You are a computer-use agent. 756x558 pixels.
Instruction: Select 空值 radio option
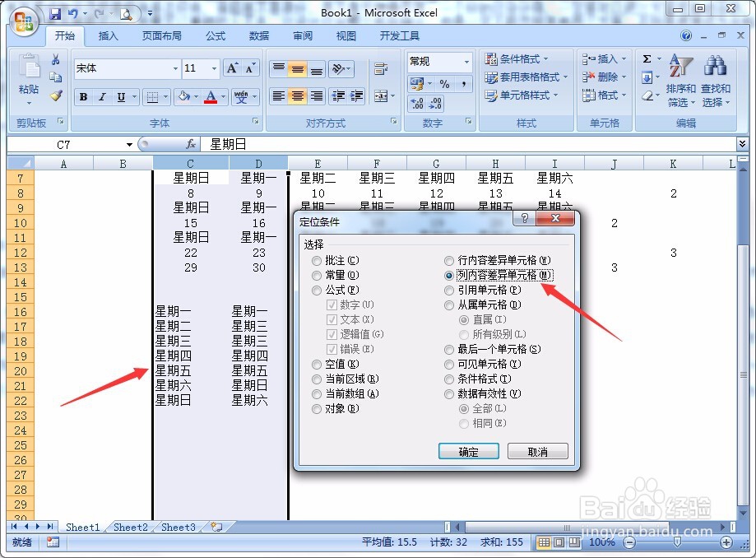tap(316, 365)
